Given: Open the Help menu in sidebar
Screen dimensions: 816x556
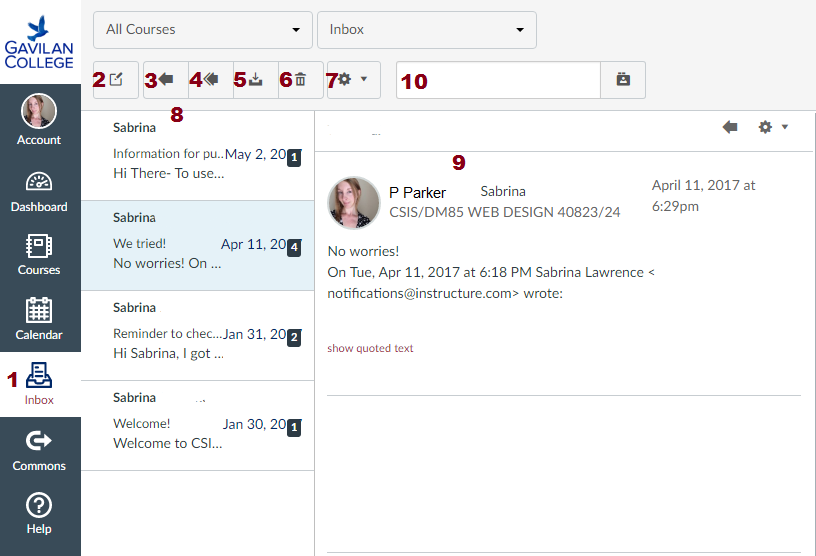Looking at the screenshot, I should click(39, 513).
